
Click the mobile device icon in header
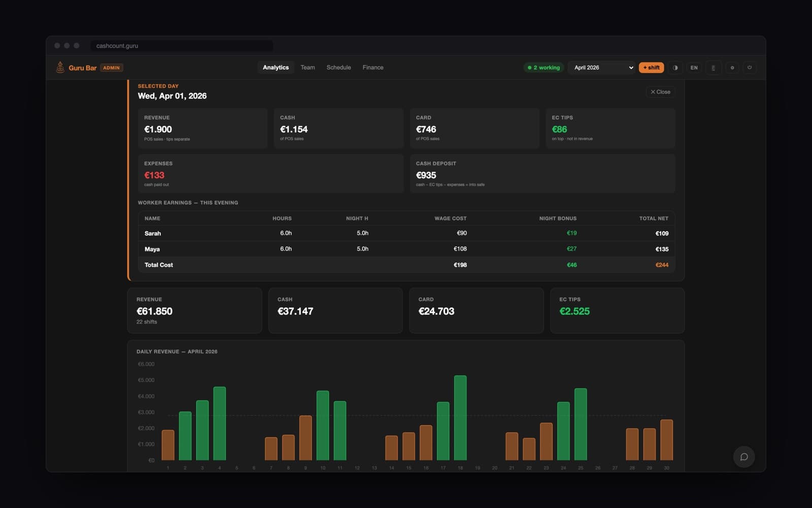[x=713, y=68]
